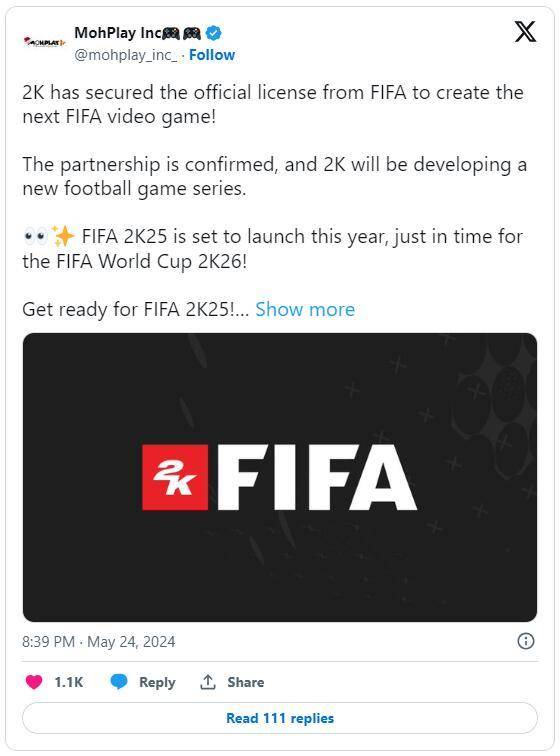Click the share upload arrow icon
Image resolution: width=560 pixels, height=756 pixels.
[207, 682]
